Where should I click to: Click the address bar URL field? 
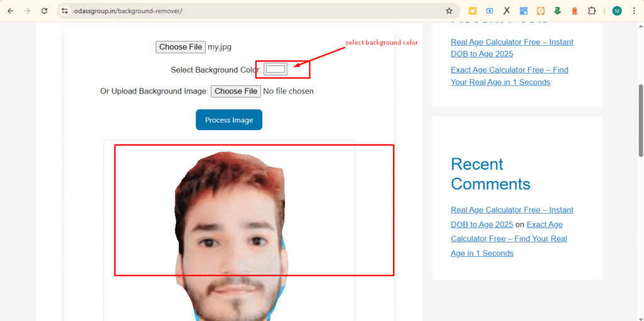coord(252,11)
